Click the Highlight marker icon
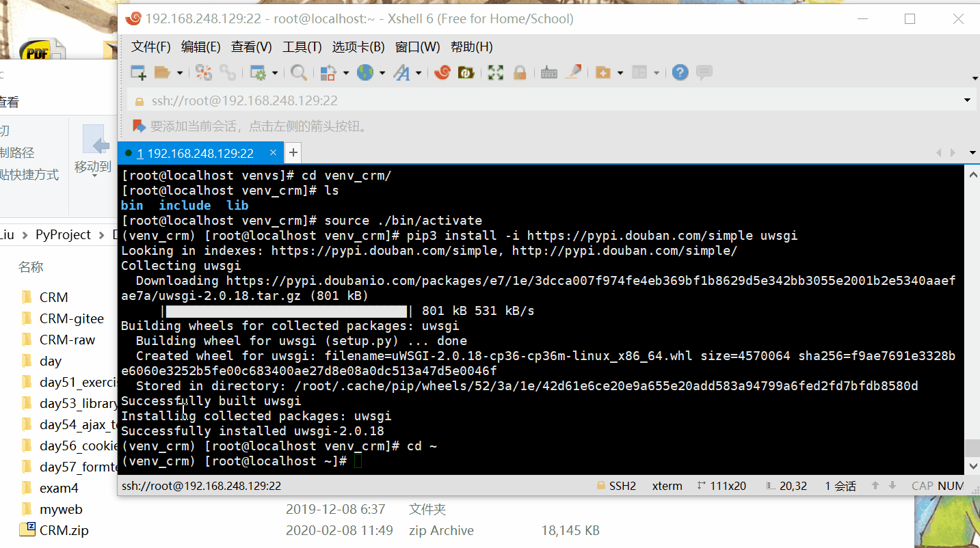Viewport: 980px width, 548px height. click(x=573, y=72)
